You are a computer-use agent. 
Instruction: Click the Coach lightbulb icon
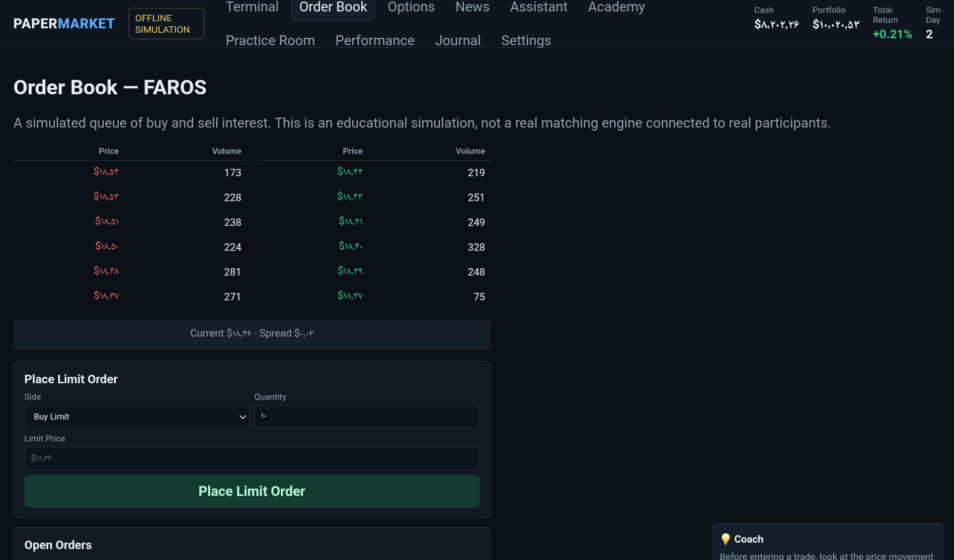pyautogui.click(x=725, y=539)
